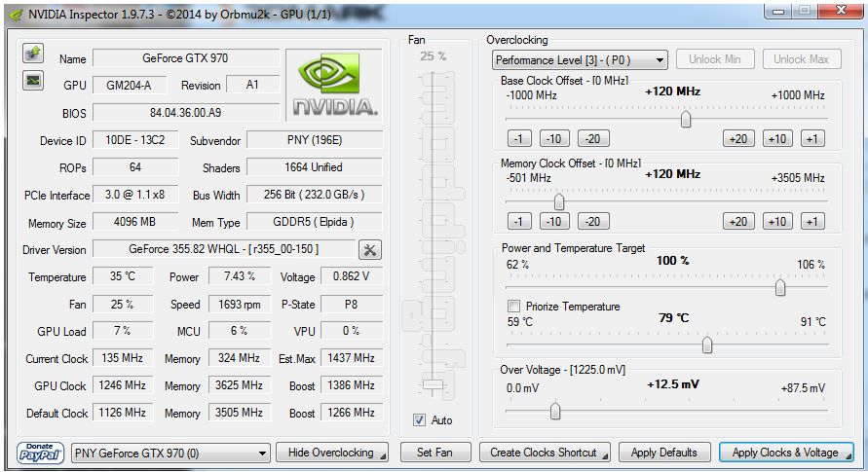Click the Device ID value 10DE - 13C2

pyautogui.click(x=135, y=140)
